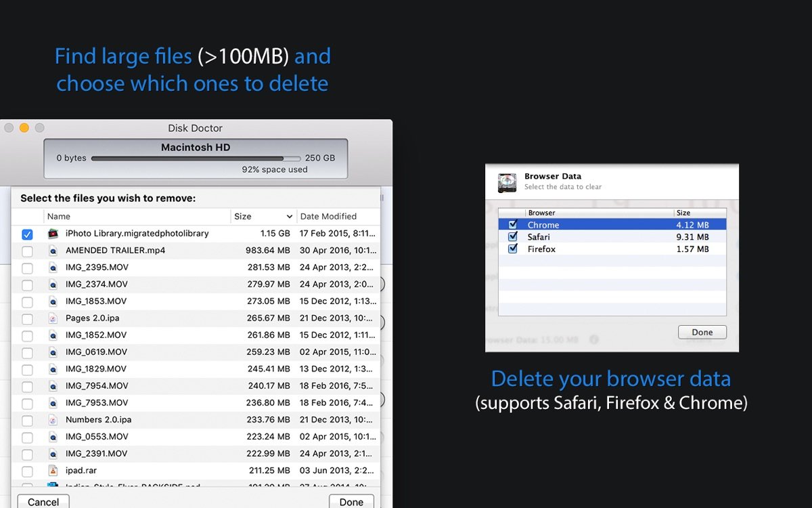Uncheck the Safari browser checkbox
The height and width of the screenshot is (508, 812).
512,237
